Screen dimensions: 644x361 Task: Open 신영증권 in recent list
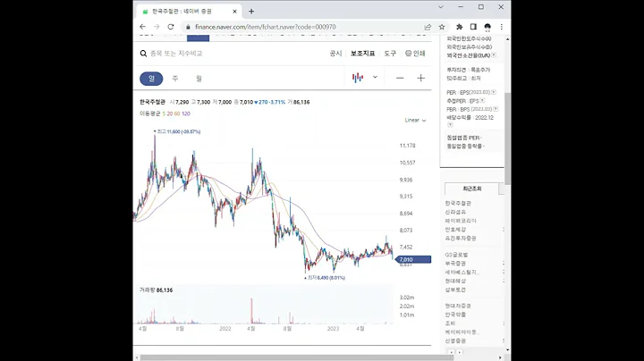pyautogui.click(x=455, y=341)
